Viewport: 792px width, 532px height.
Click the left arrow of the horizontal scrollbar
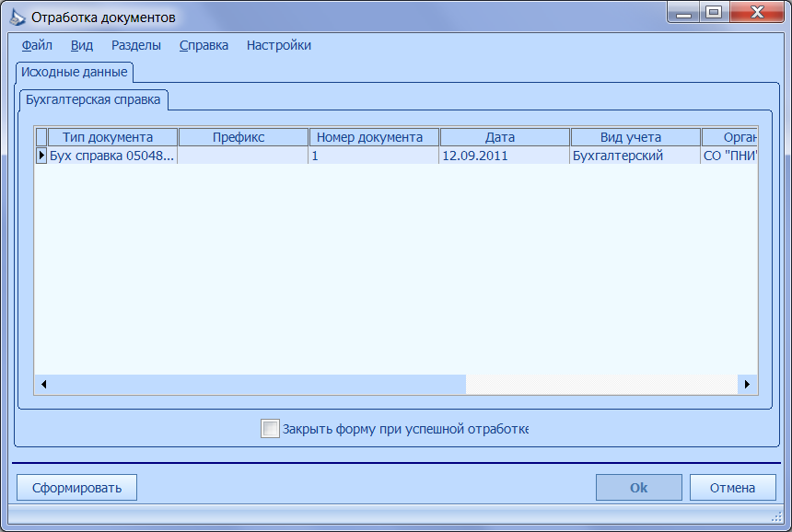tap(44, 385)
